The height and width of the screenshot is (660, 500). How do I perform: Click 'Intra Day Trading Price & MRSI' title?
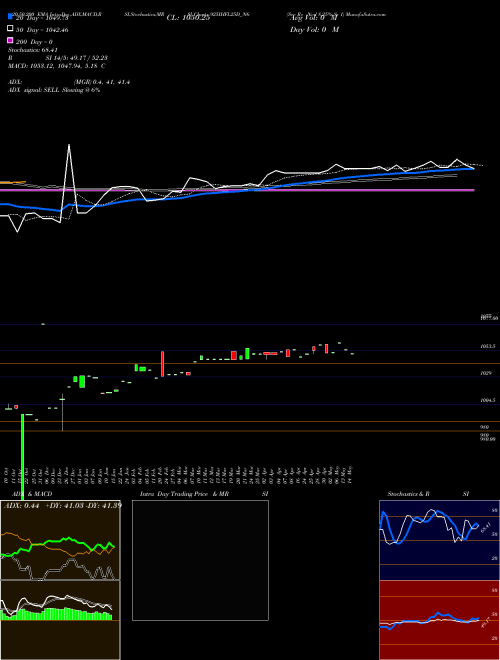pyautogui.click(x=204, y=494)
